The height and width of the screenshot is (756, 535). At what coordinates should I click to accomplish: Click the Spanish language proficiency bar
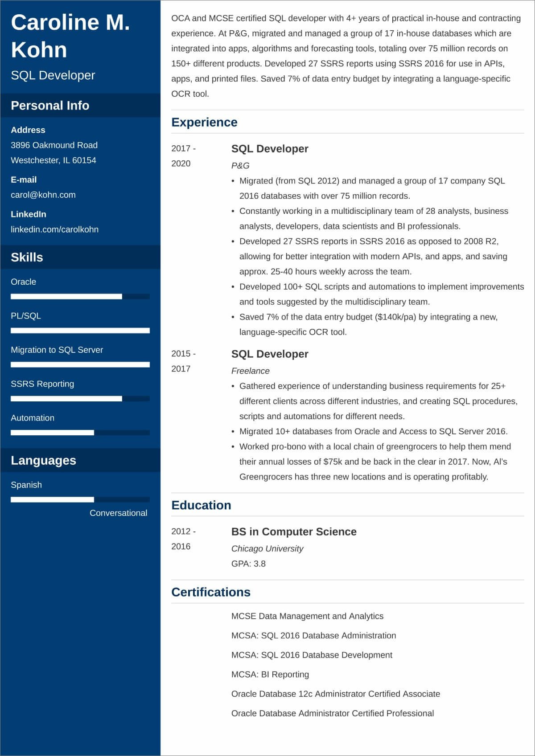(x=80, y=500)
